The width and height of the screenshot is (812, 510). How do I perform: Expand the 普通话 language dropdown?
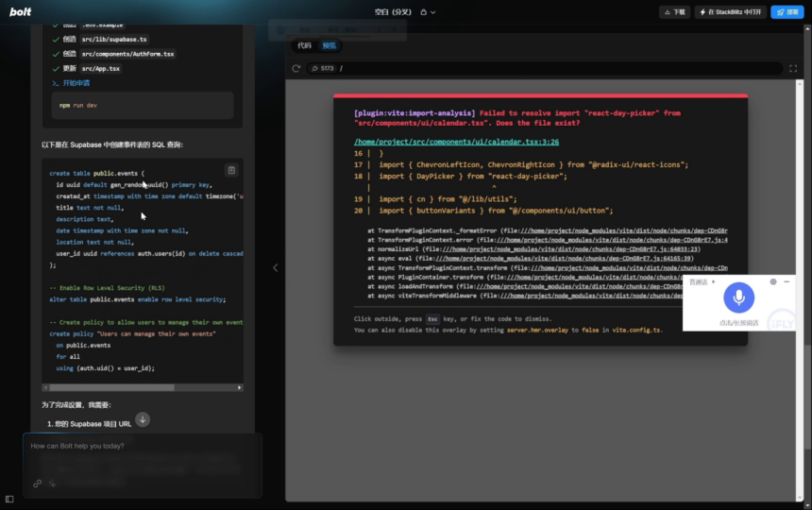click(x=702, y=281)
